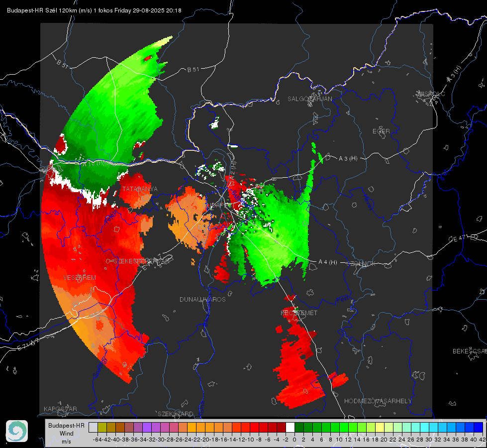The height and width of the screenshot is (448, 487).
Task: Click the horizontal A 3 (H) label near Eger
Action: coord(348,159)
